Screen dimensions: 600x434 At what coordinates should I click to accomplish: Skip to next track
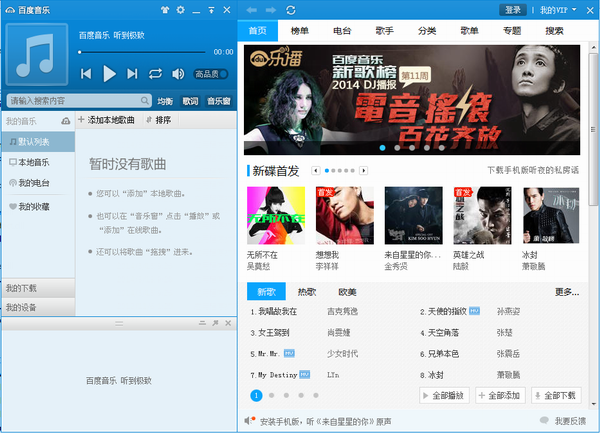click(132, 73)
